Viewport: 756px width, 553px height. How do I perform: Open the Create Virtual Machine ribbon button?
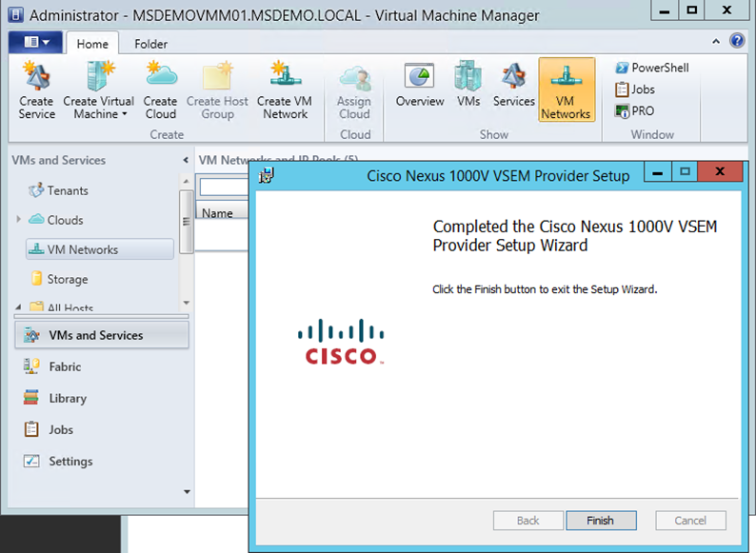coord(99,90)
